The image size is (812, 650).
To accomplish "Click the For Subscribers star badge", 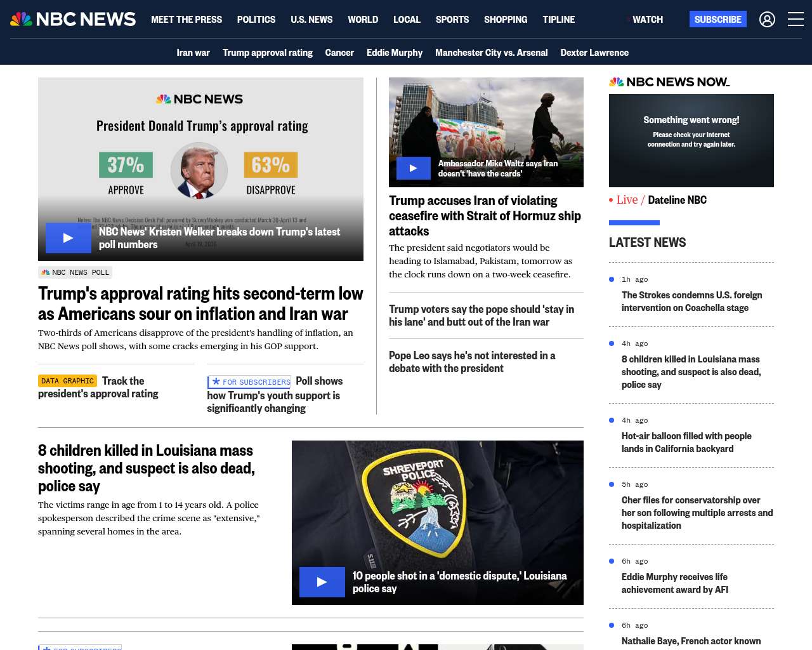I will click(x=250, y=382).
